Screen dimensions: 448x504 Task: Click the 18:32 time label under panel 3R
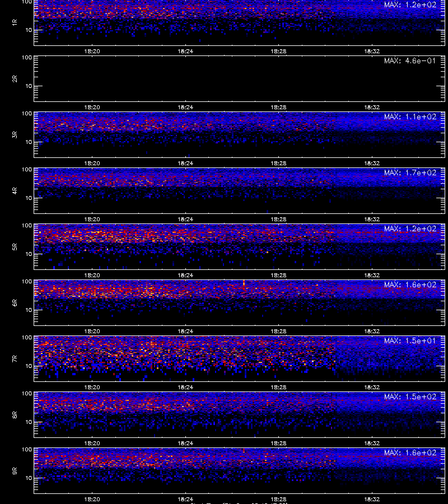pyautogui.click(x=372, y=164)
